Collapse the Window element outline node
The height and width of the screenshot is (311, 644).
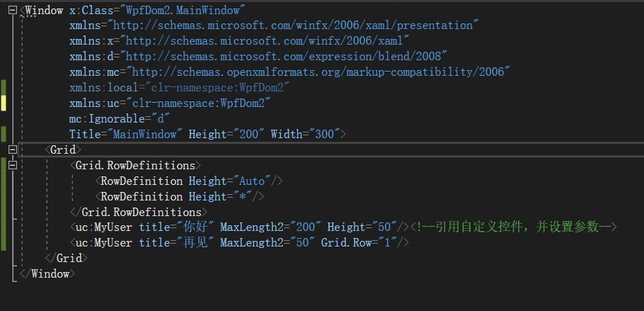pyautogui.click(x=13, y=10)
